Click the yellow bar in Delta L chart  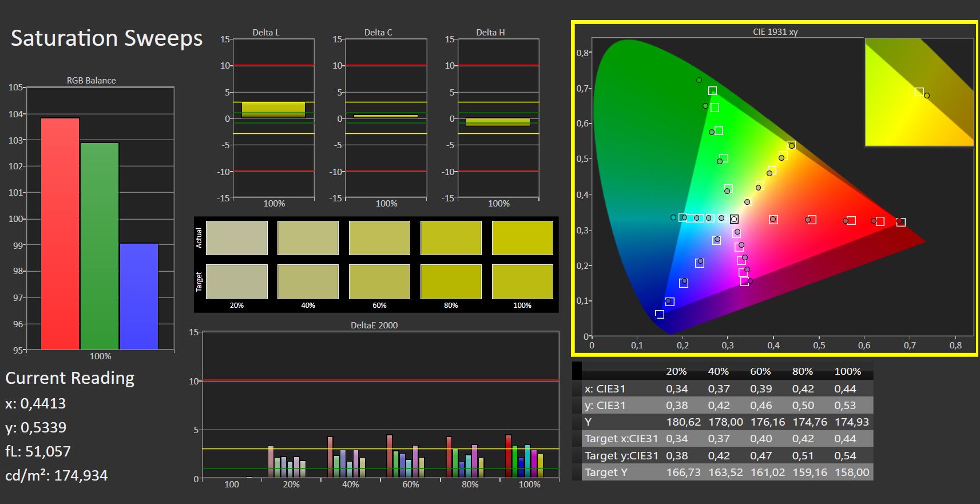click(x=273, y=110)
